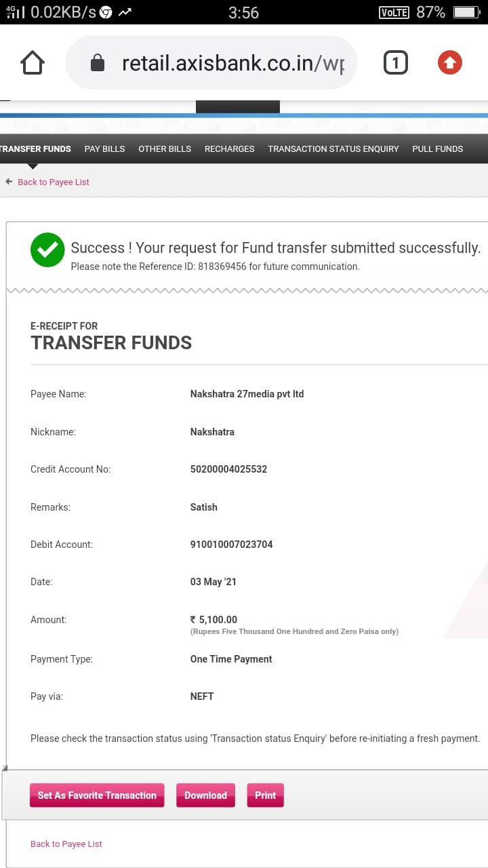Viewport: 488px width, 868px height.
Task: Tap the retail.axisbank.co.in address bar
Action: (211, 63)
